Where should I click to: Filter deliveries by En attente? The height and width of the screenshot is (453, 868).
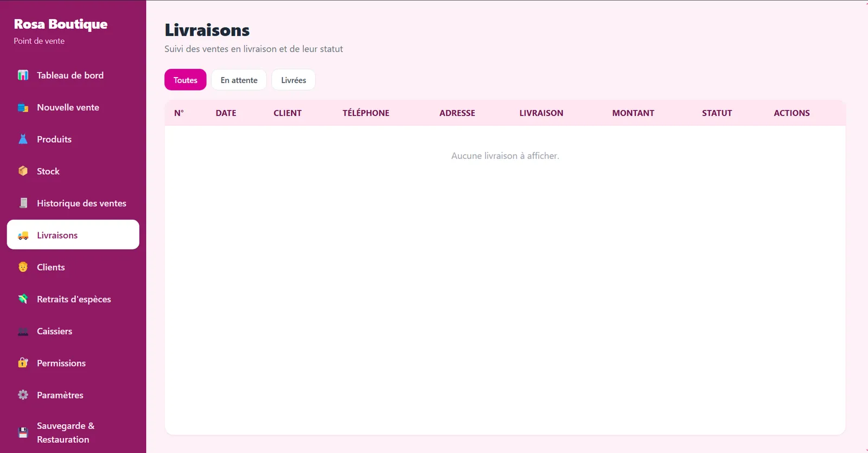pyautogui.click(x=239, y=80)
